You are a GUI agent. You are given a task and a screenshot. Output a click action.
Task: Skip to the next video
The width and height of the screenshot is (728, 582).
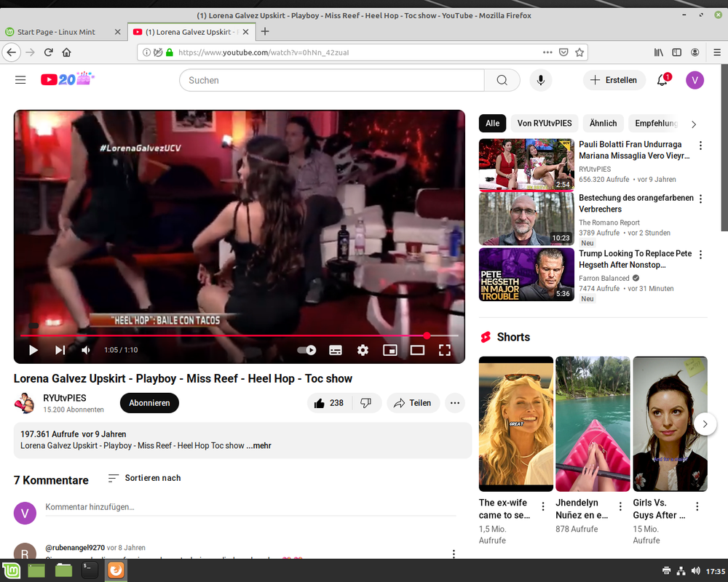click(x=60, y=350)
